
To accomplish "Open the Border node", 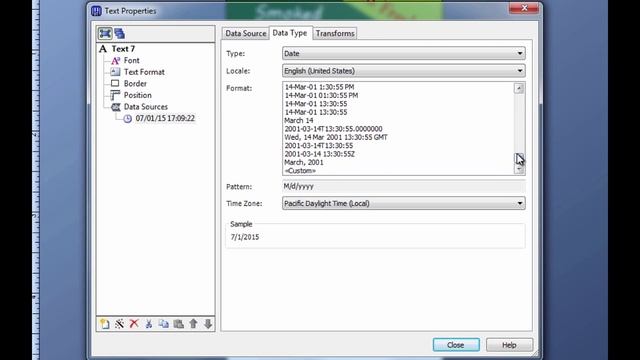I will point(135,84).
